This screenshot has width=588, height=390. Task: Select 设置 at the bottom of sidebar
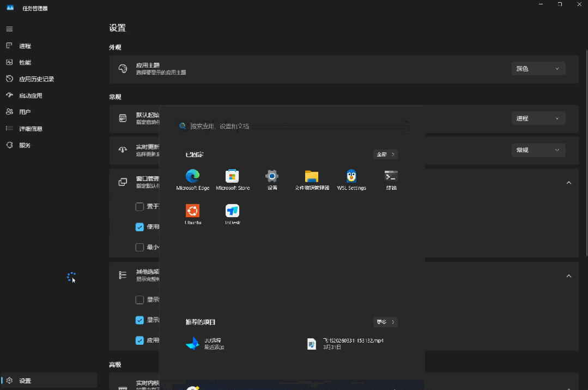click(49, 380)
